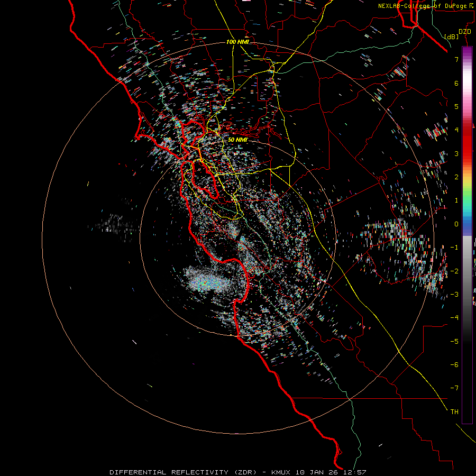The height and width of the screenshot is (476, 476).
Task: Click the 2 value on the scale
Action: [x=456, y=177]
